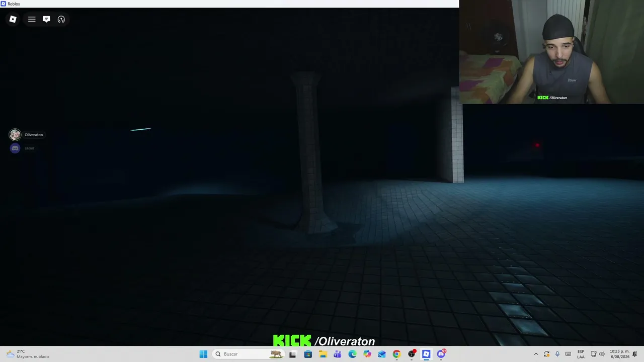The width and height of the screenshot is (644, 362).
Task: Open File Explorer from the taskbar
Action: 323,354
